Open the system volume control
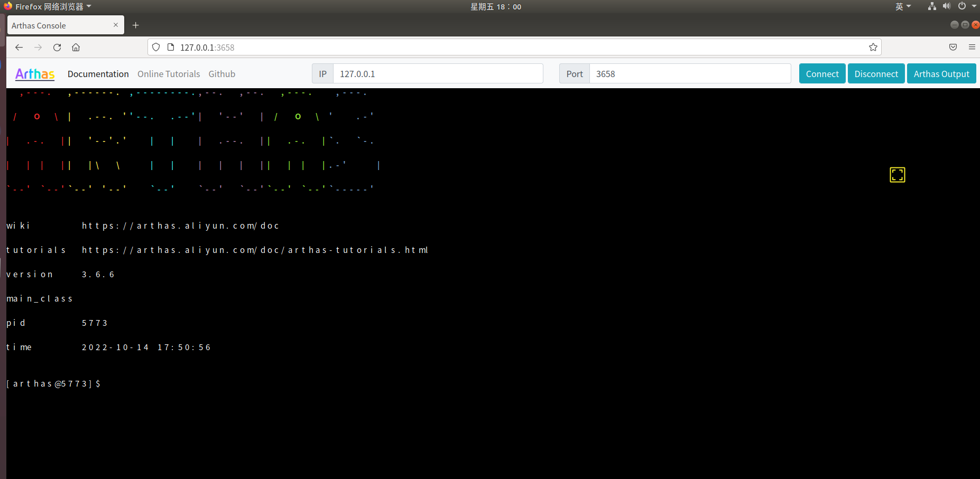This screenshot has width=980, height=479. 947,6
